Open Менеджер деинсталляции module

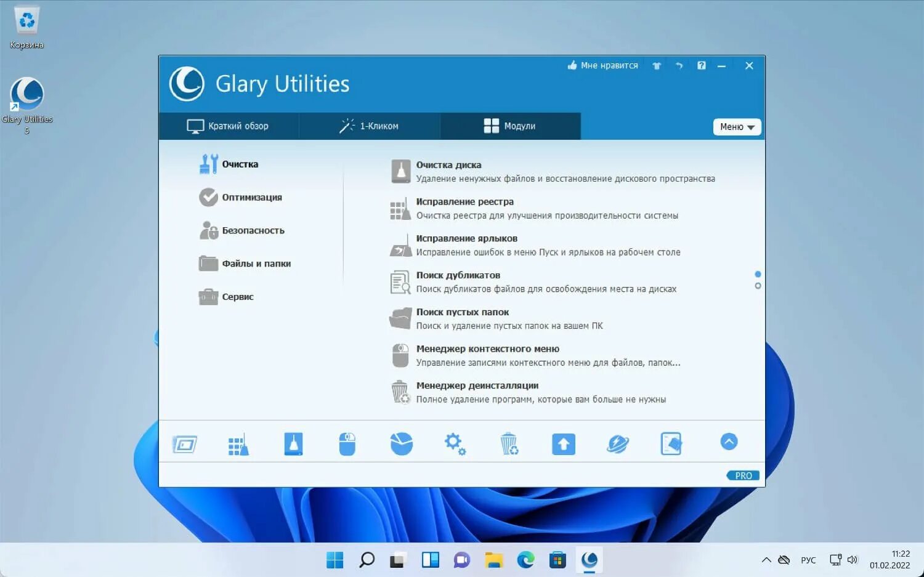point(528,392)
